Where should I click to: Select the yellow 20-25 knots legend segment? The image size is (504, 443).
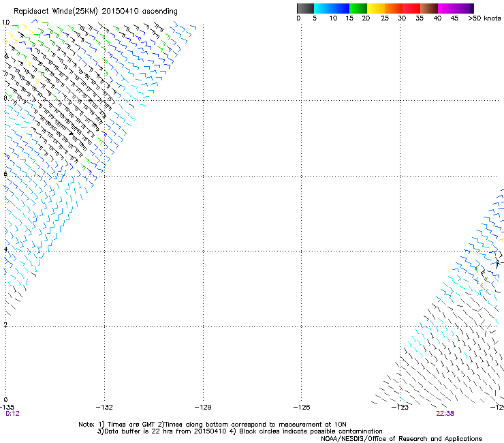(x=376, y=8)
